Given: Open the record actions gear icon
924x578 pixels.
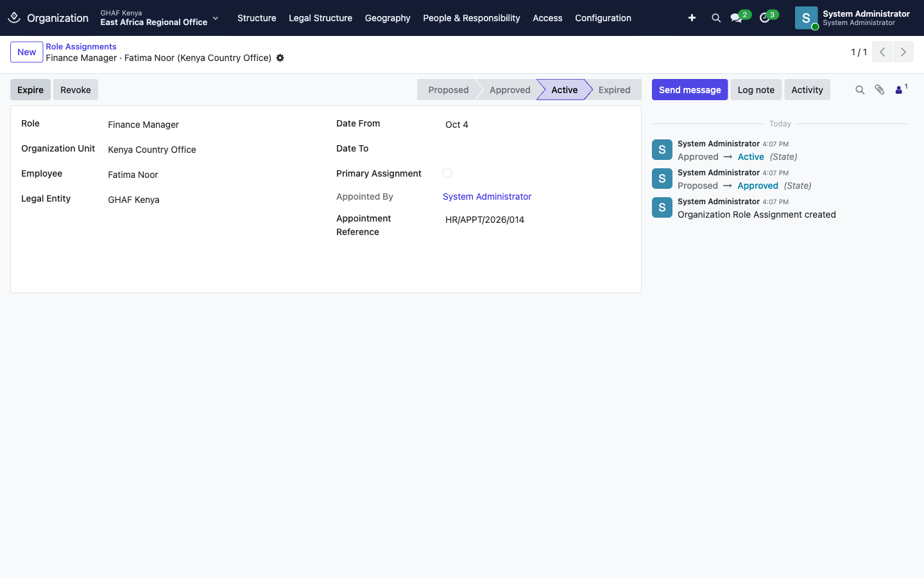Looking at the screenshot, I should click(280, 58).
